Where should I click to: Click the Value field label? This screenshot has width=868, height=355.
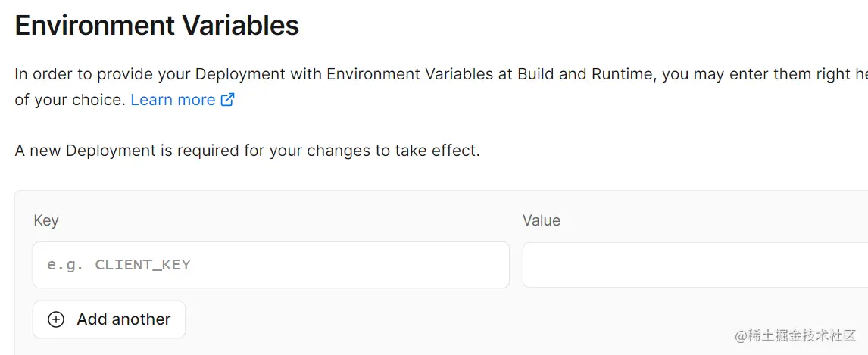(x=541, y=220)
